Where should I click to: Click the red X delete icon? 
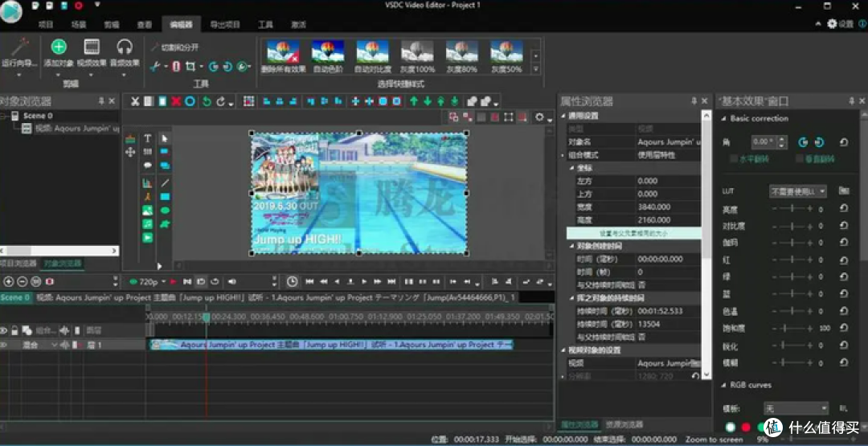pyautogui.click(x=176, y=101)
